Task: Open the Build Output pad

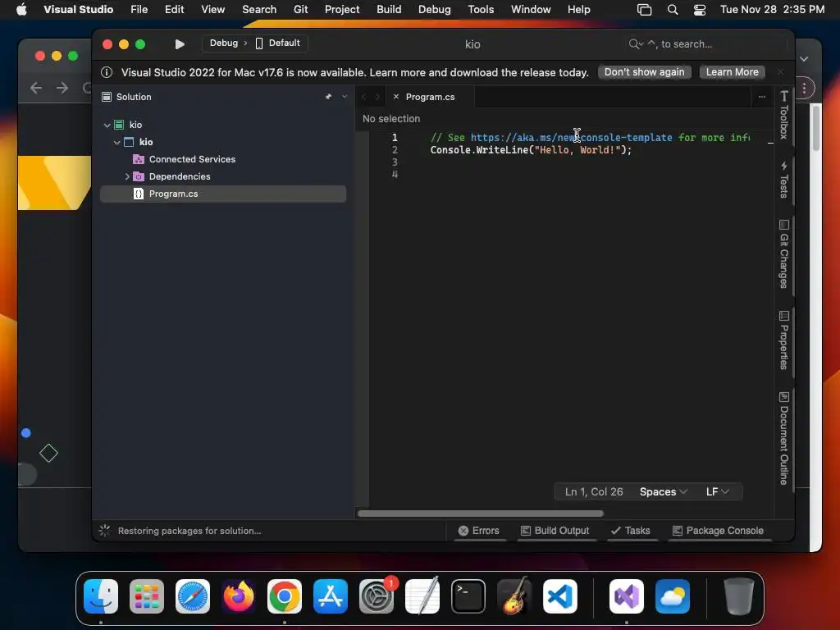Action: click(x=555, y=531)
